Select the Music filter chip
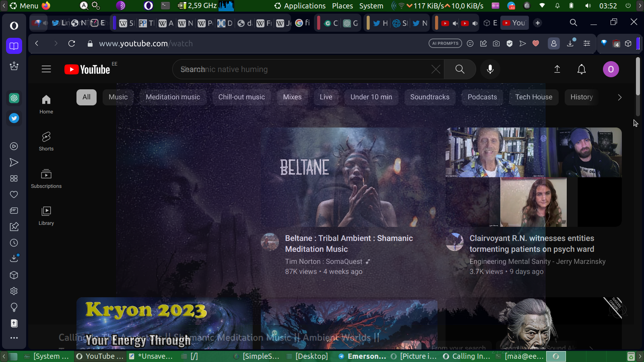Viewport: 644px width, 362px height. [x=118, y=97]
